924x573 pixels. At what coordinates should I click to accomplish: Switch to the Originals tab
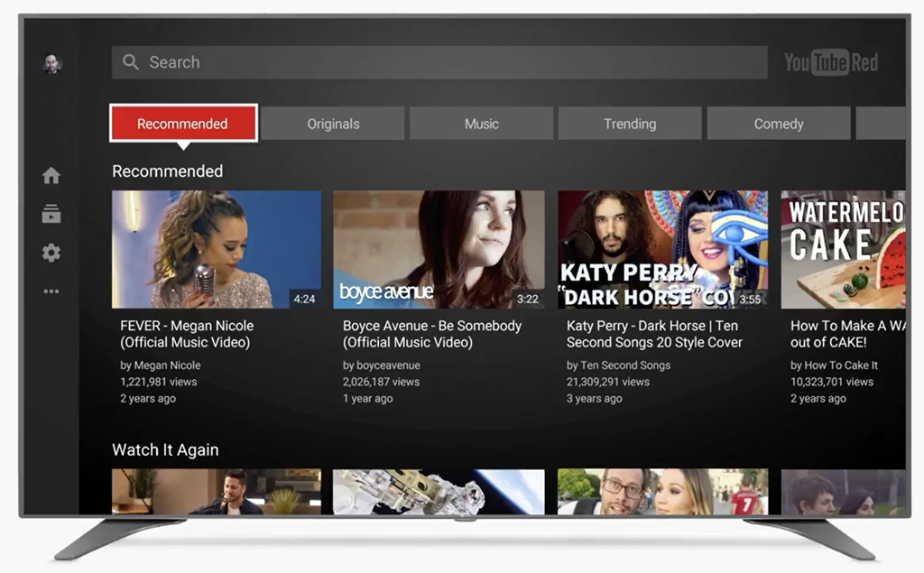pyautogui.click(x=333, y=124)
